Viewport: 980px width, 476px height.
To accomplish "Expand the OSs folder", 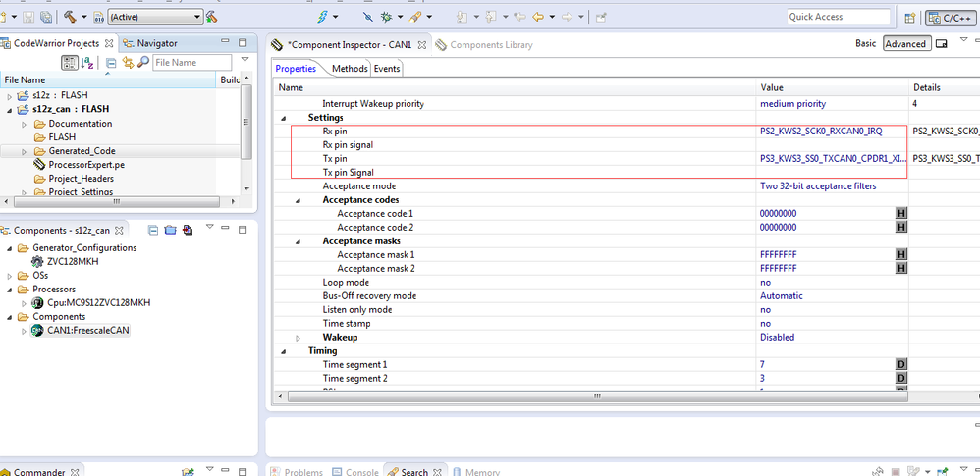I will [x=10, y=276].
